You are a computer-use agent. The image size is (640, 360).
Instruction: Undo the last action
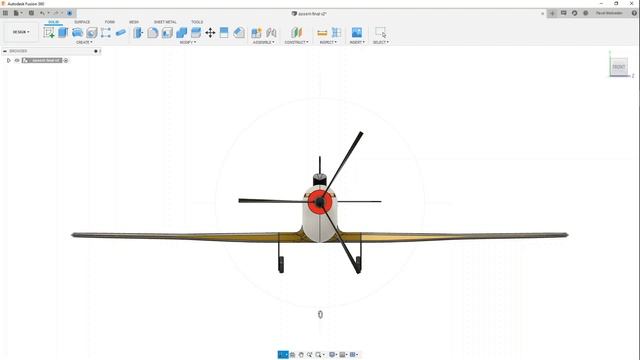coord(43,13)
